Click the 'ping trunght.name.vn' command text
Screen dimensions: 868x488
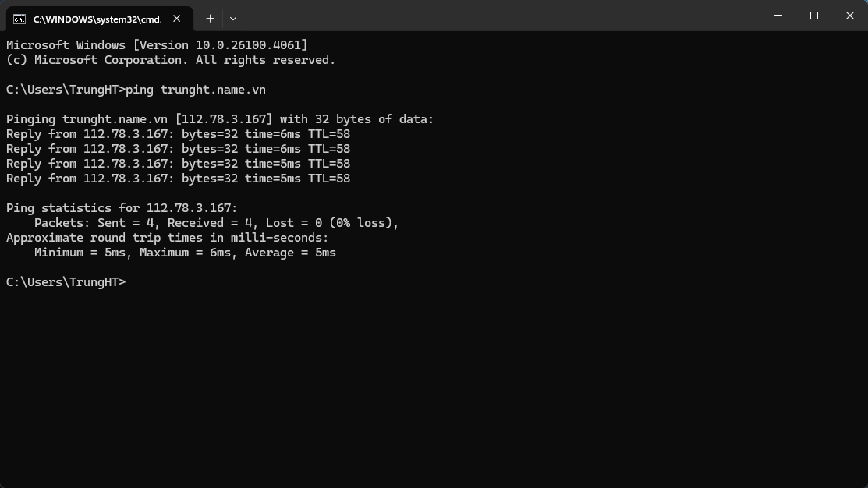pos(195,90)
